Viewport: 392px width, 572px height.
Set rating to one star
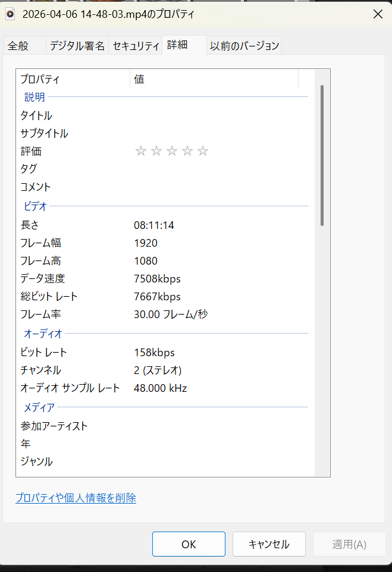(x=141, y=150)
